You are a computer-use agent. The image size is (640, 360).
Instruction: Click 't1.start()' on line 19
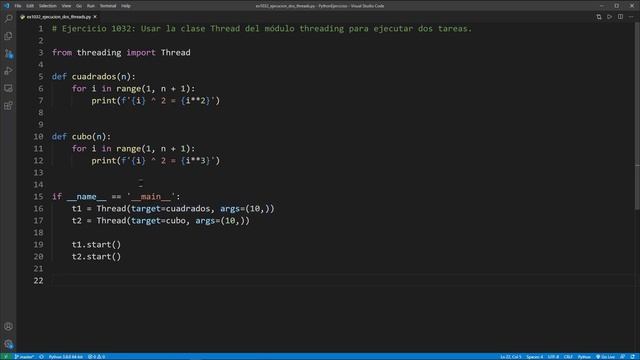pos(96,244)
